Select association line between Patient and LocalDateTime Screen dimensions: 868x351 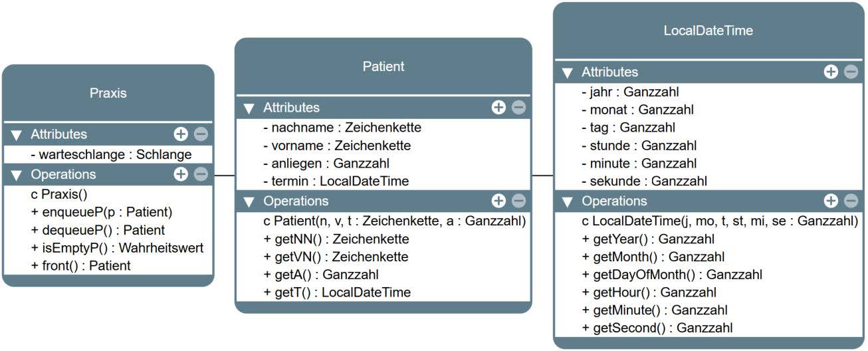coord(543,176)
